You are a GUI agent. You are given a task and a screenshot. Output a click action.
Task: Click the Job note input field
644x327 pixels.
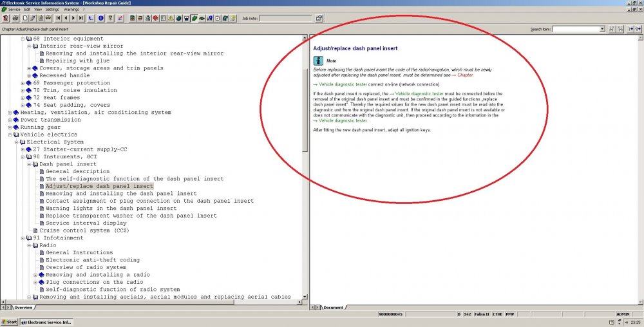pyautogui.click(x=285, y=18)
